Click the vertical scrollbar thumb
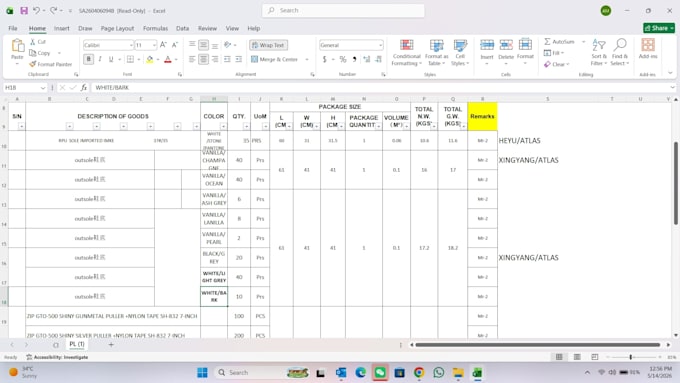The width and height of the screenshot is (680, 383). point(675,183)
